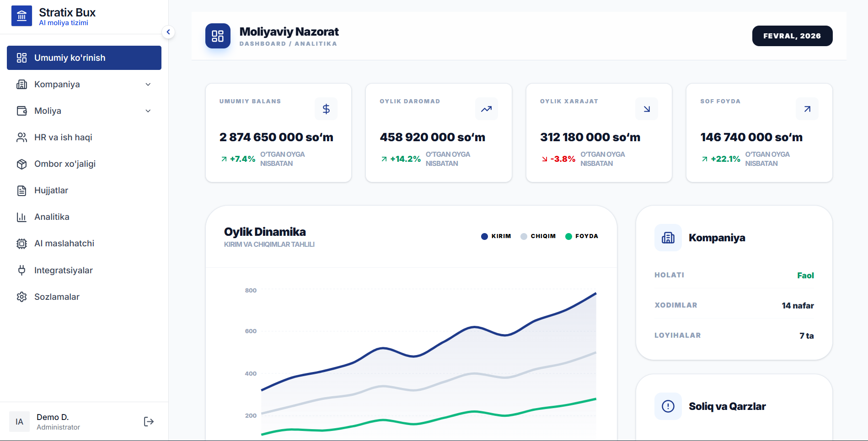
Task: Click the trend icon on Oylik Daromad card
Action: coord(486,109)
